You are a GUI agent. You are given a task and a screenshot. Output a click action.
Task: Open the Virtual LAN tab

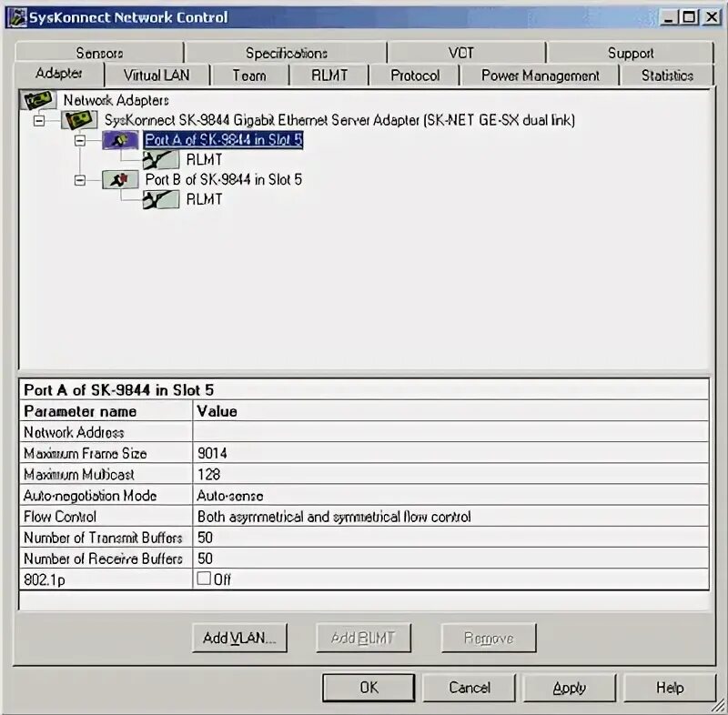click(157, 76)
